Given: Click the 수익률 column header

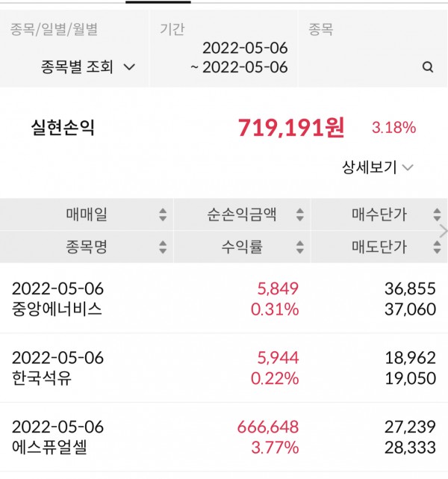Looking at the screenshot, I should coord(240,247).
